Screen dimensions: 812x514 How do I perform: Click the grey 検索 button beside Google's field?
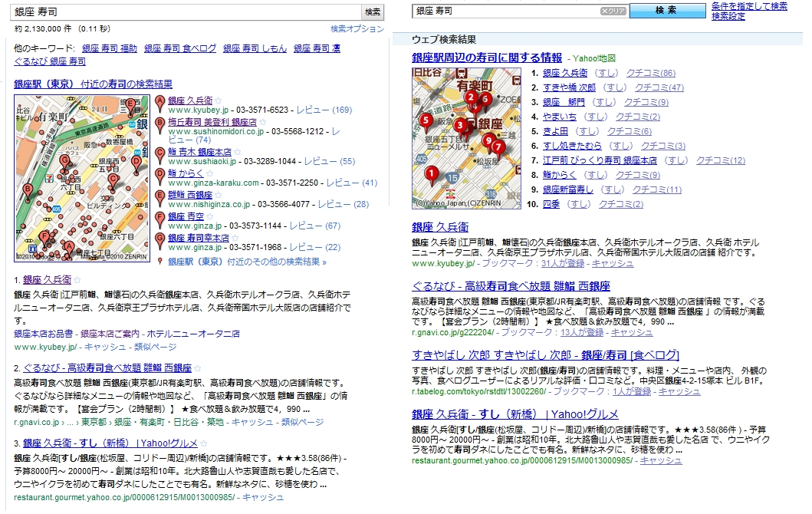coord(373,12)
